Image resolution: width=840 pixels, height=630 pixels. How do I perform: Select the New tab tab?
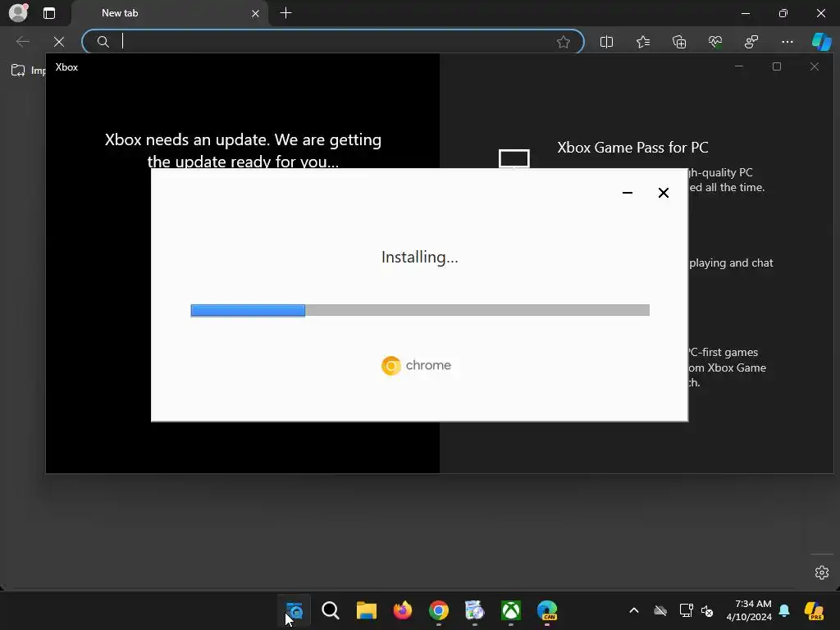pos(169,13)
